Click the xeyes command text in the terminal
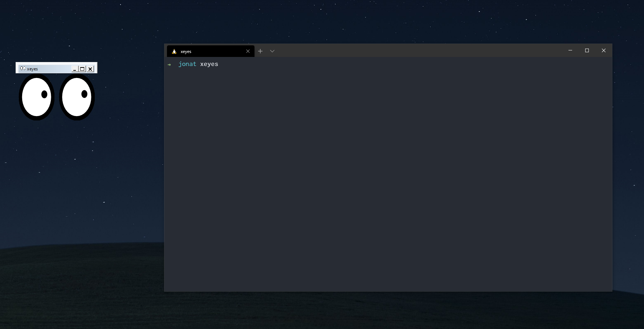The image size is (644, 329). pyautogui.click(x=209, y=64)
